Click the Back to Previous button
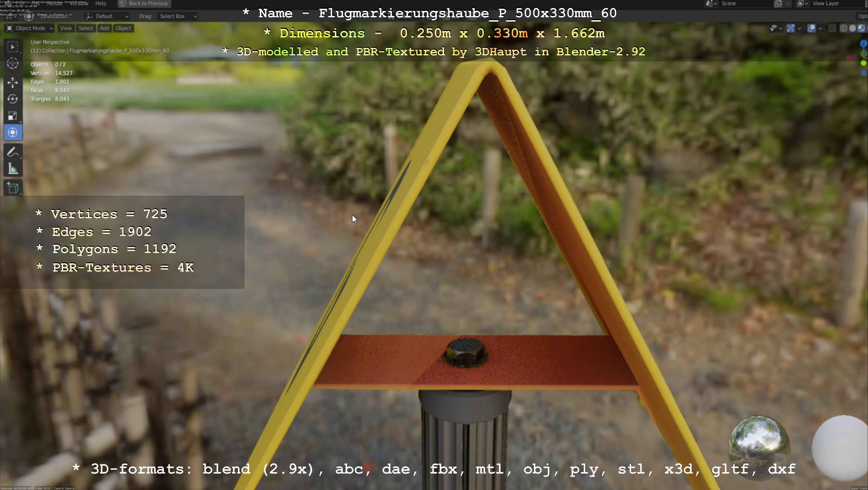The image size is (868, 490). (x=144, y=3)
